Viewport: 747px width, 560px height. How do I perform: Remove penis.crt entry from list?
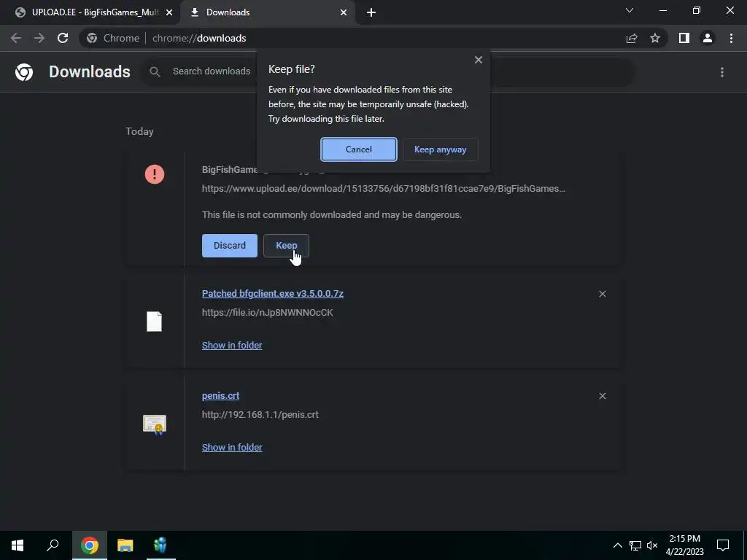(x=602, y=396)
